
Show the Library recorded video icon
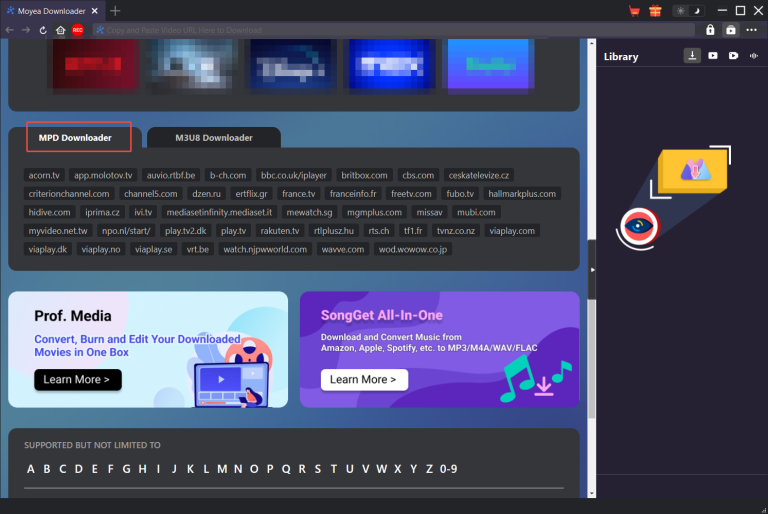[x=733, y=56]
